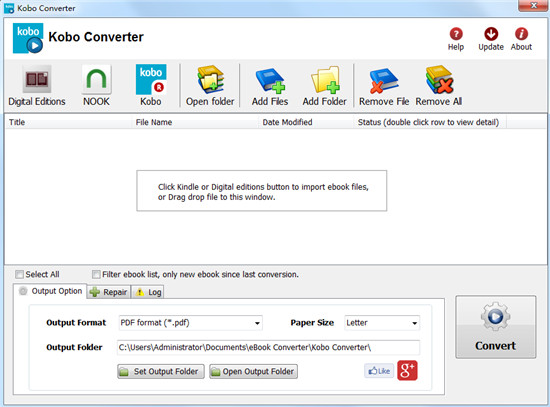Viewport: 550px width, 407px height.
Task: Import books from Kobo
Action: click(x=151, y=86)
